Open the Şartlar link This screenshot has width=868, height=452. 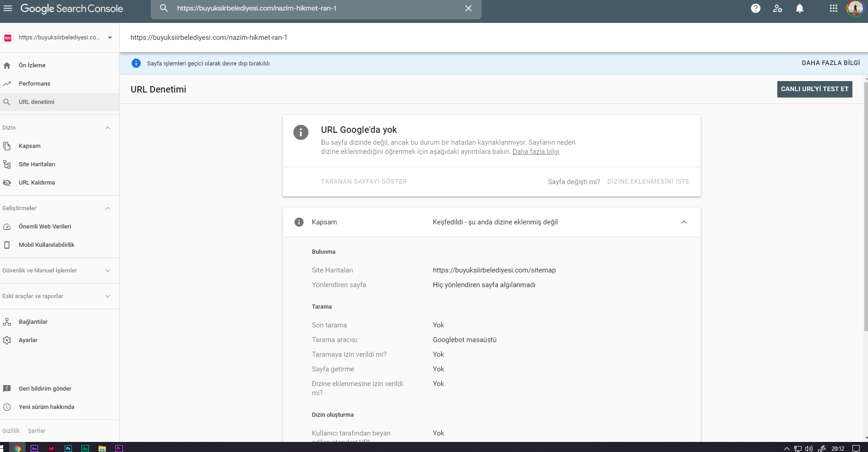pos(37,431)
